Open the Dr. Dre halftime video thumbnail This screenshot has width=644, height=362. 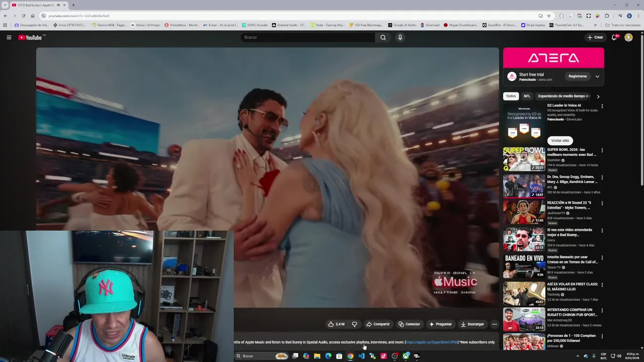[524, 186]
